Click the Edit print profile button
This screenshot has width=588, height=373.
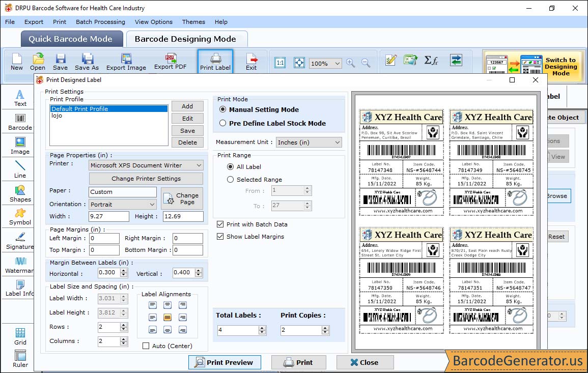tap(187, 119)
